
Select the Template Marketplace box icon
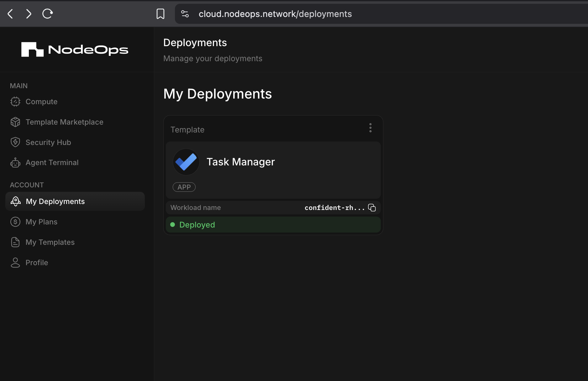[15, 122]
